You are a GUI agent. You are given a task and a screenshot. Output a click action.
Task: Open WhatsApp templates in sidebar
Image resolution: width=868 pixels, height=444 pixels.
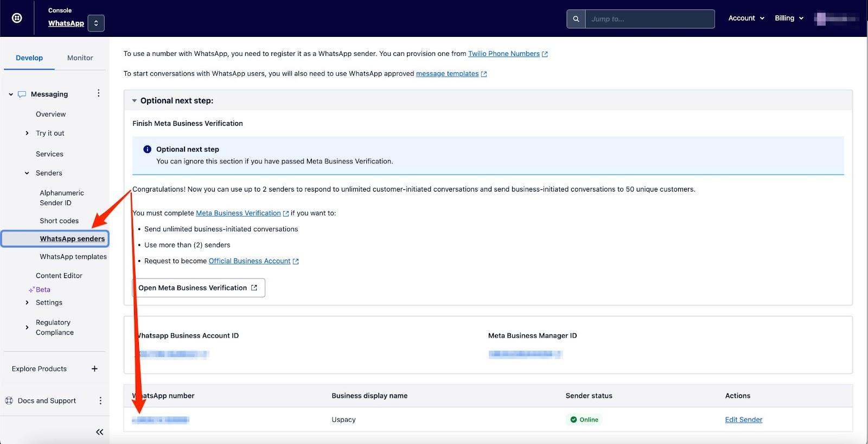(x=73, y=257)
